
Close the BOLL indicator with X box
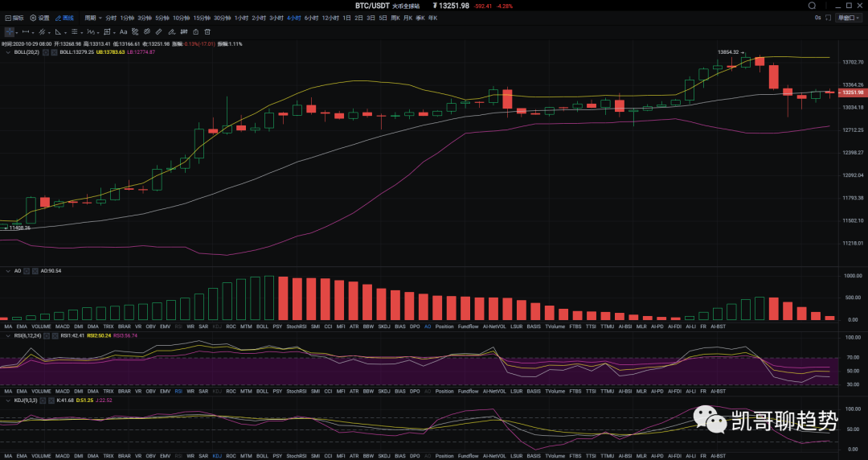point(55,52)
